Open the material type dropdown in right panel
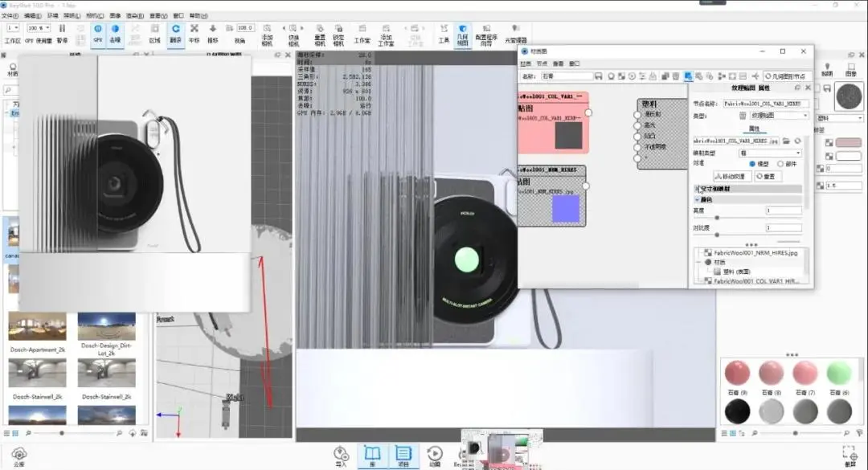 point(840,118)
